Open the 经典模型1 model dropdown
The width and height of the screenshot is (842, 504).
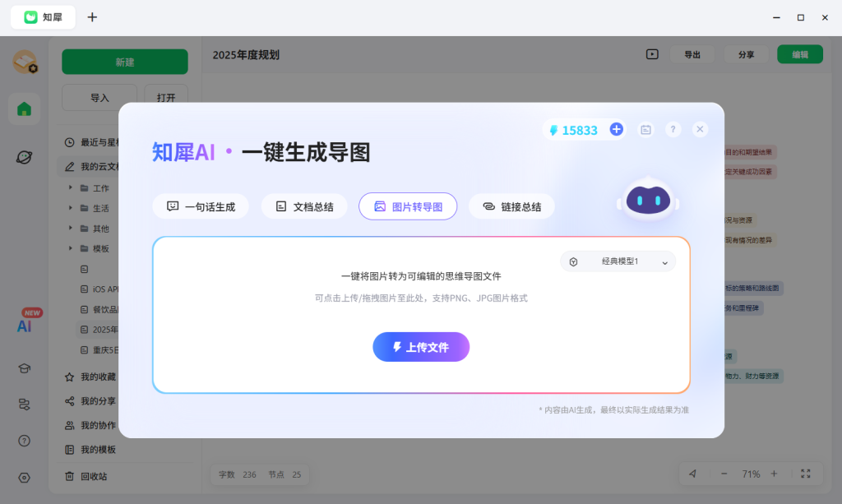[618, 261]
